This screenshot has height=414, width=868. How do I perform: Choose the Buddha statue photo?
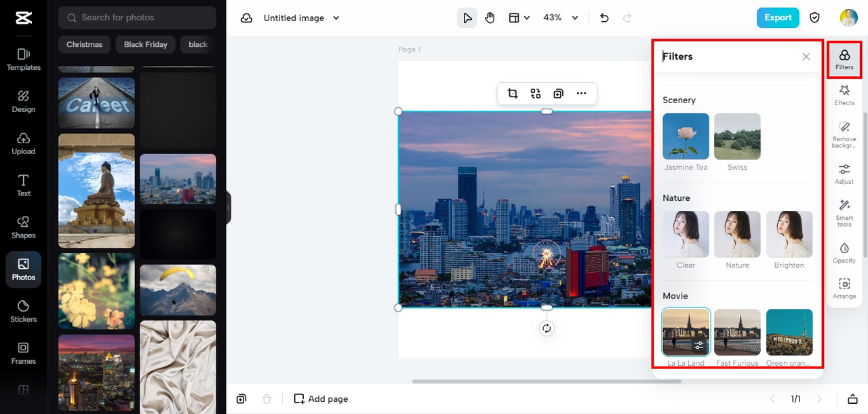(x=96, y=191)
